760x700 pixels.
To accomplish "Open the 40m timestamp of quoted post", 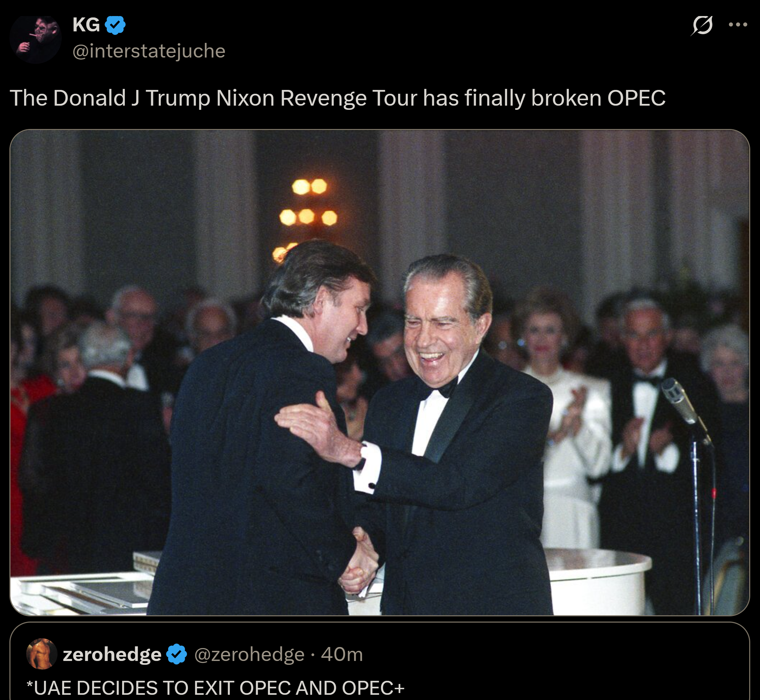I will (342, 654).
